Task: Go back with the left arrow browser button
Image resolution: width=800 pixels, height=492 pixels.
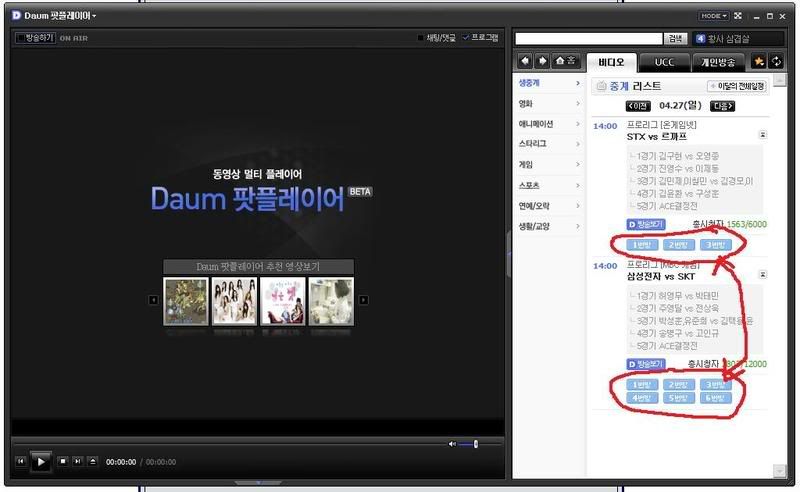Action: click(525, 61)
